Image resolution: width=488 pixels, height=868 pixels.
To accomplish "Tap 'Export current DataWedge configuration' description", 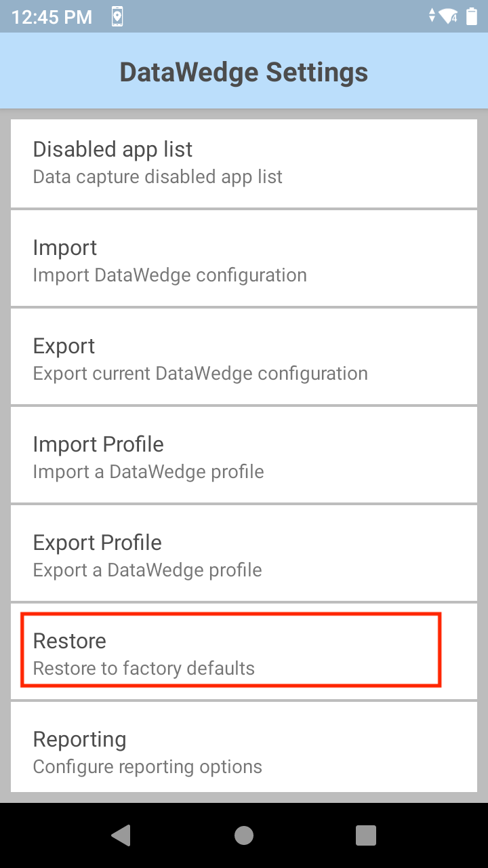I will [x=200, y=374].
